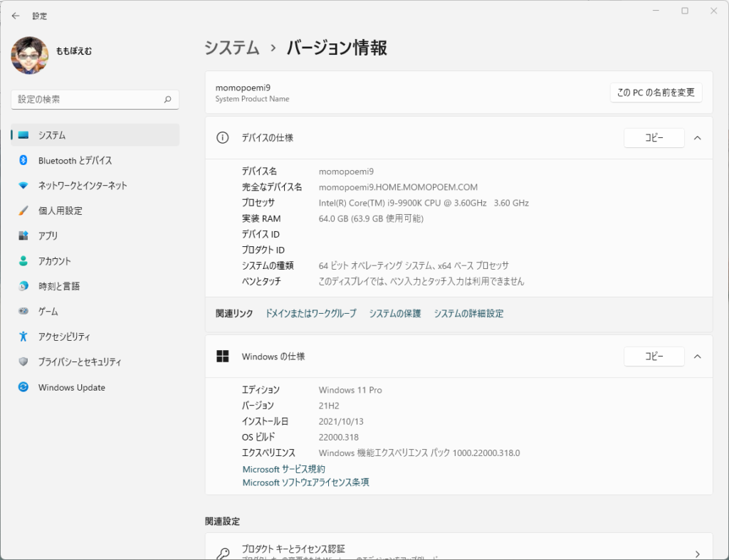Open Windows Update page
Screen dimensions: 729x560
tap(71, 388)
